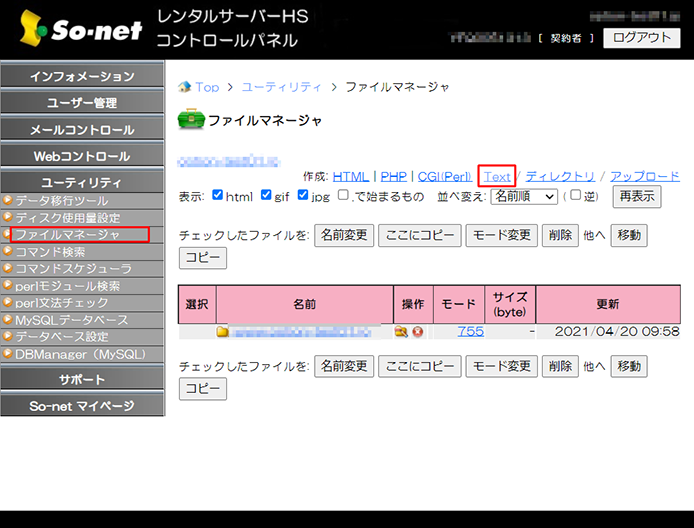Click the 755 mode link
This screenshot has height=528, width=694.
point(471,331)
